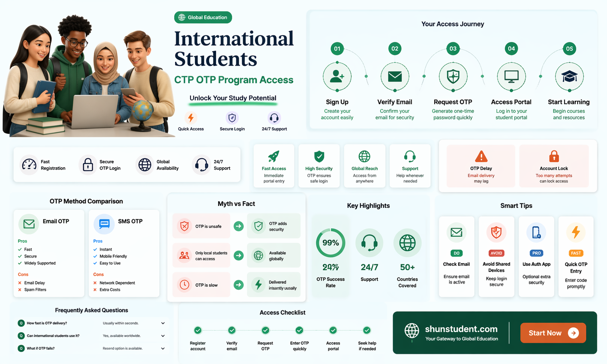Click the arrow next to OTP is unsafe

click(238, 226)
